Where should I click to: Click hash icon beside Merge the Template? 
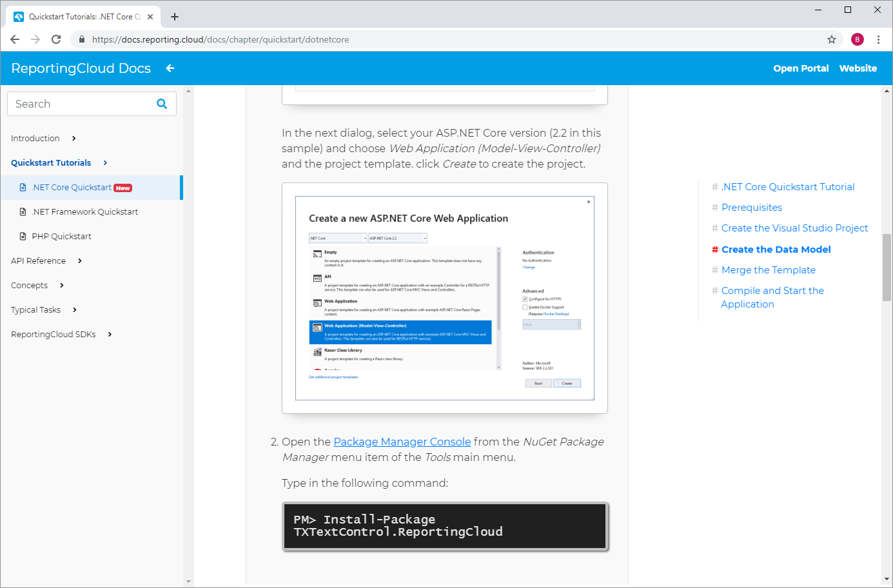point(714,270)
